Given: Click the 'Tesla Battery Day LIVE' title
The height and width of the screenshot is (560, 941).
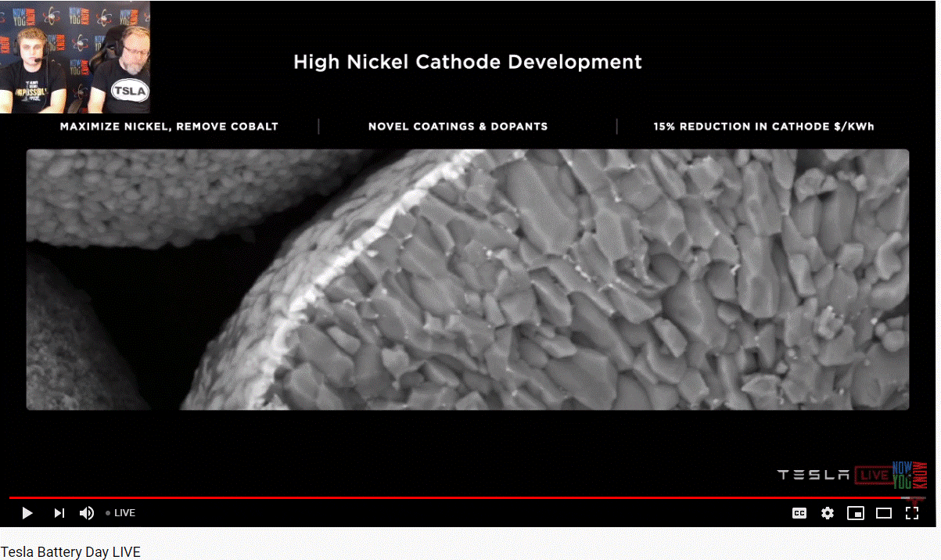Looking at the screenshot, I should tap(70, 552).
